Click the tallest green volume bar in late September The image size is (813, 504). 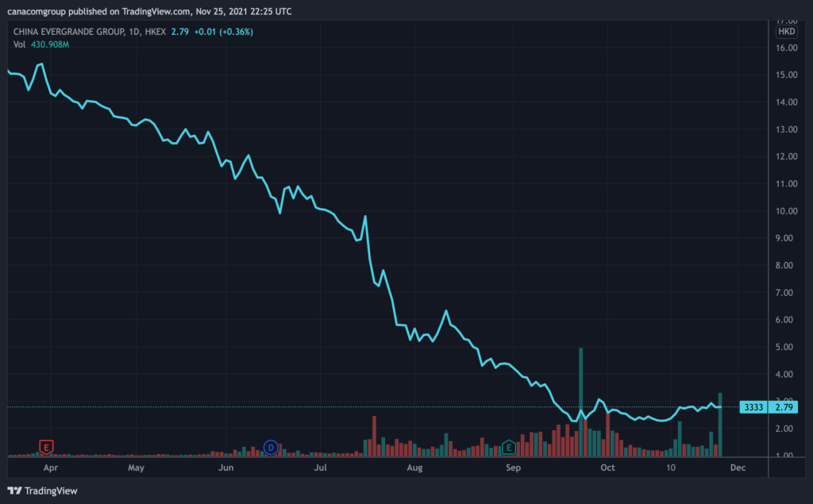pyautogui.click(x=580, y=402)
